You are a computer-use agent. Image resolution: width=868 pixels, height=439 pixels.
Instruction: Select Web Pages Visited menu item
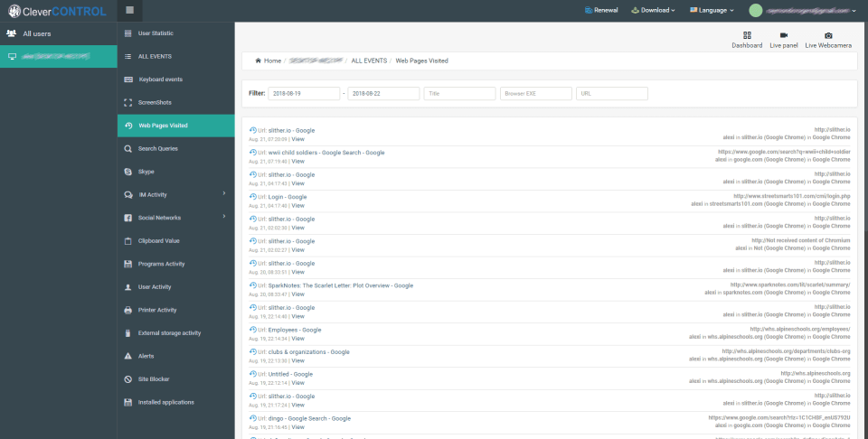(x=176, y=126)
